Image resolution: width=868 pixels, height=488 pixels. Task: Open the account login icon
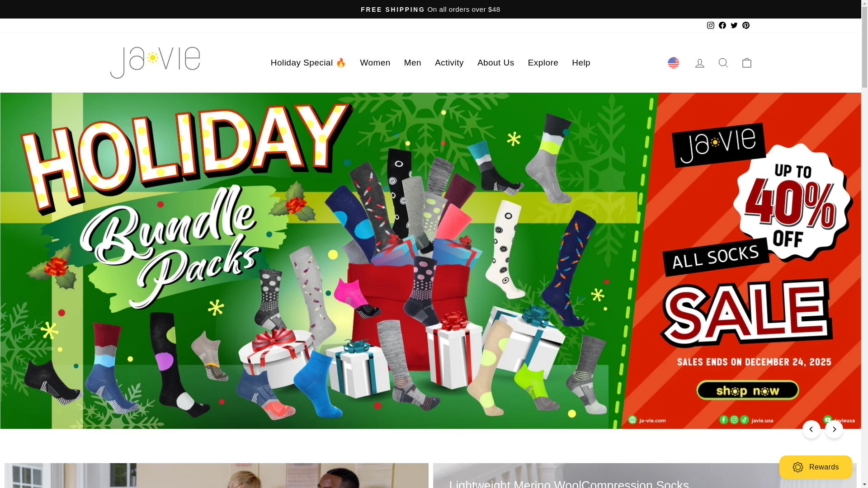coord(699,63)
